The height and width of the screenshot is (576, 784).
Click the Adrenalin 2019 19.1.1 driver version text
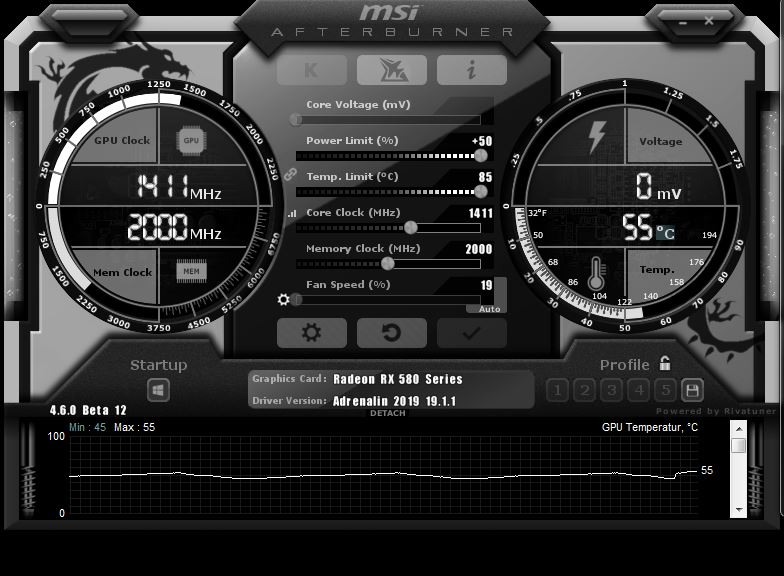click(x=394, y=401)
